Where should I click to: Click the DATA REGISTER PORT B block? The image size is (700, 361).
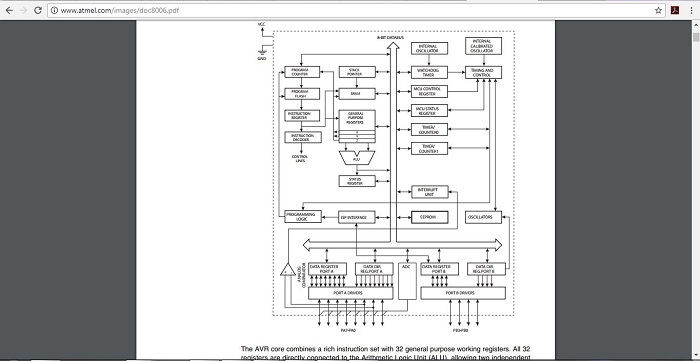[440, 269]
